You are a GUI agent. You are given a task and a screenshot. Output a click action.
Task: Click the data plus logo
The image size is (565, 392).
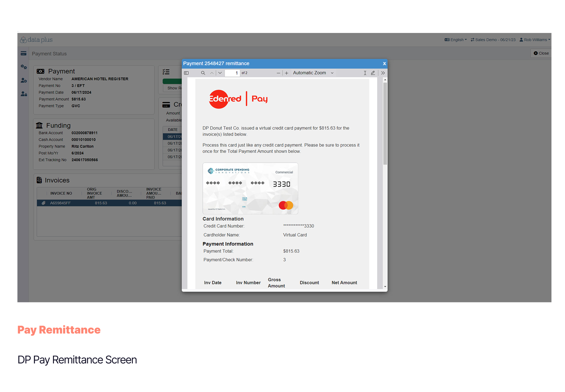(36, 40)
